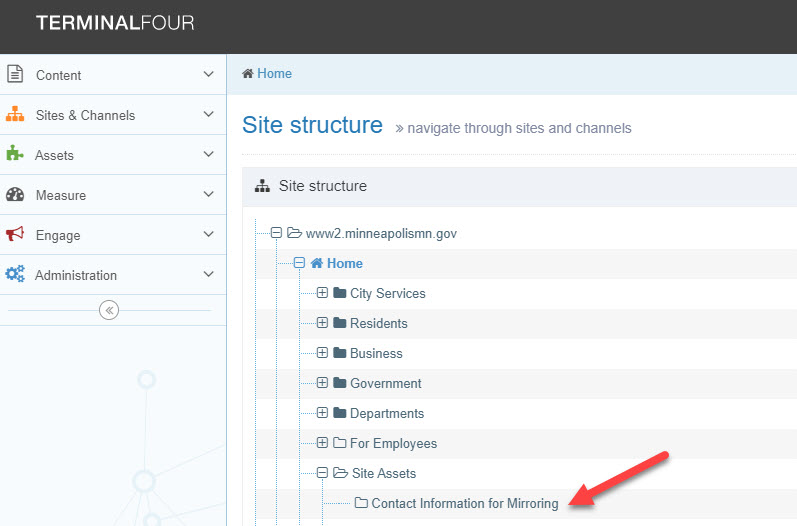The width and height of the screenshot is (797, 526).
Task: Expand the For Employees tree node
Action: coord(322,443)
